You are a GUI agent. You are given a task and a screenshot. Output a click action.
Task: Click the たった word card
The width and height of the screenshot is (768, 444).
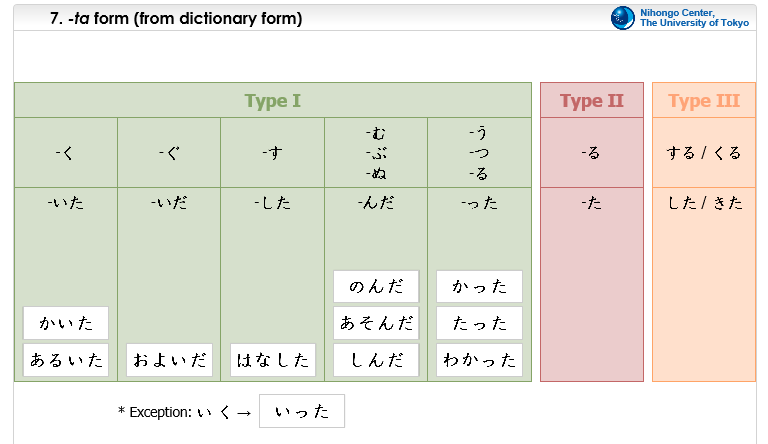pos(480,323)
